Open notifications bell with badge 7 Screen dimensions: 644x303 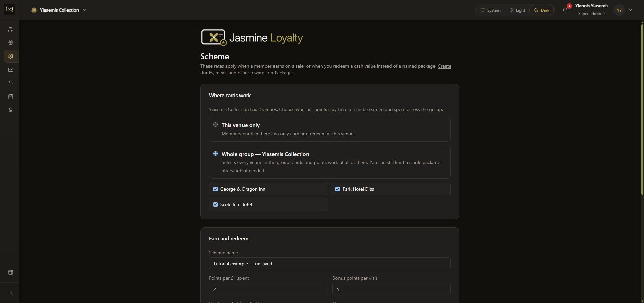565,10
